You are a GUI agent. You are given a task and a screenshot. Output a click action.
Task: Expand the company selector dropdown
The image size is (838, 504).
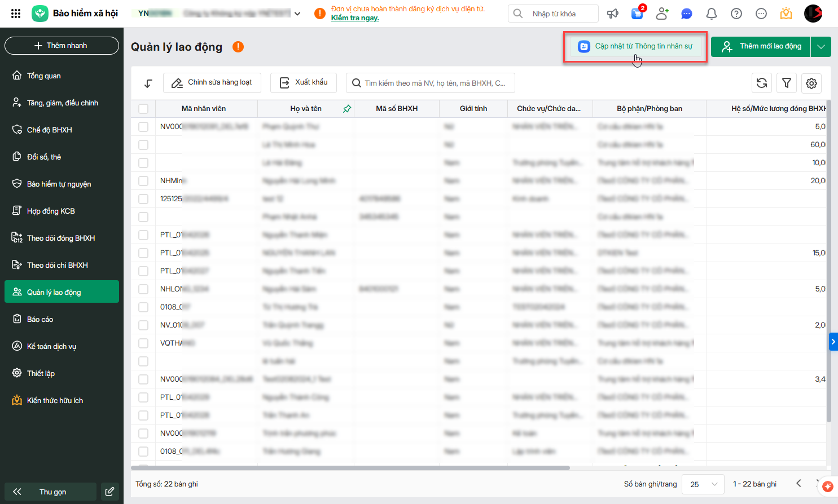[x=297, y=14]
